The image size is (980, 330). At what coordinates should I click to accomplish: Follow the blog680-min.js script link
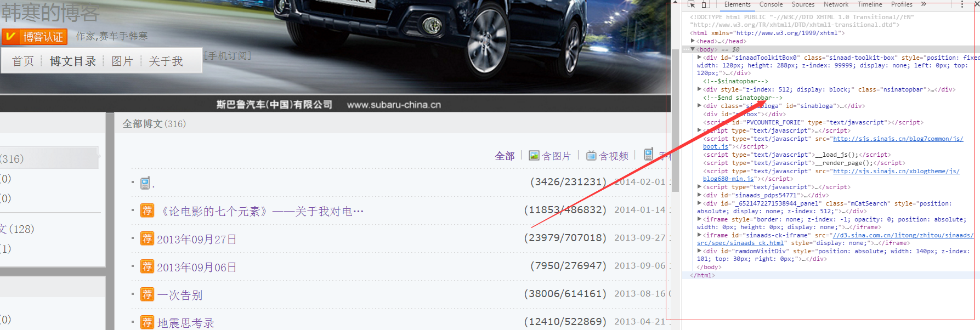coord(728,179)
